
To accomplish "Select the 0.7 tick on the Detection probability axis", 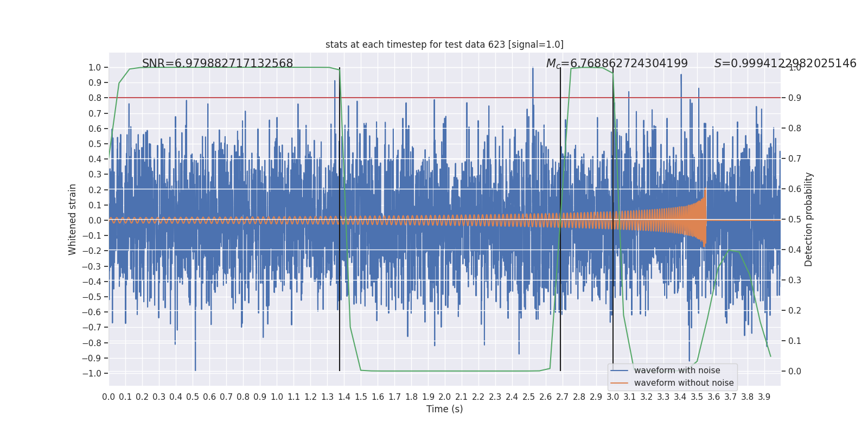I will (x=795, y=159).
